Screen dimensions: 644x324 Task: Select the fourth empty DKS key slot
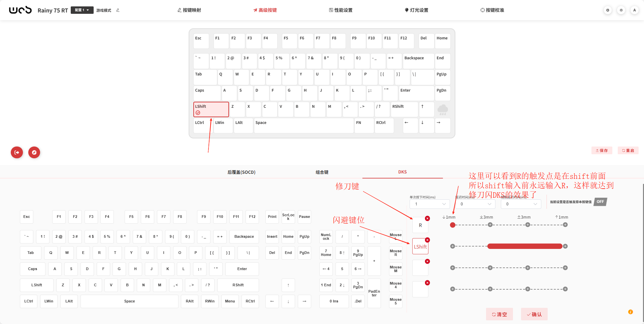(x=420, y=289)
